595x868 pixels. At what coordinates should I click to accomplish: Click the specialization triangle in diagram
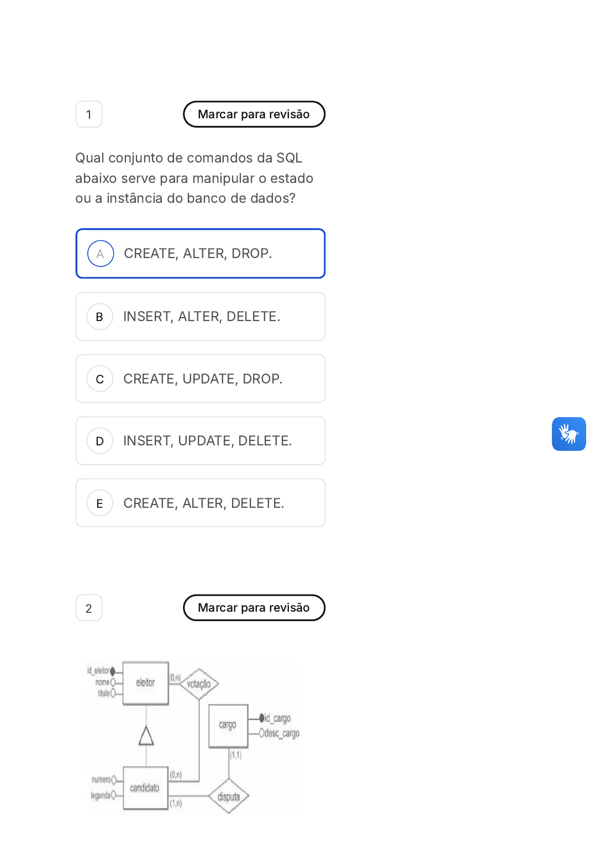point(146,736)
